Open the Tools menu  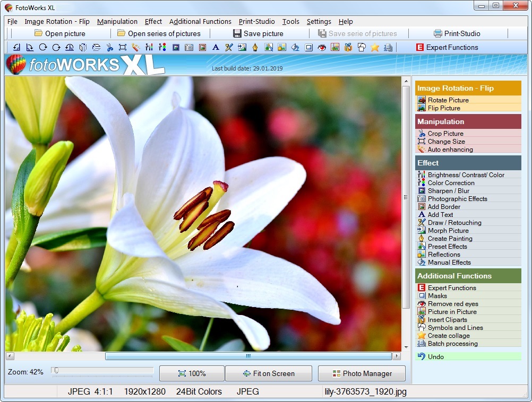[290, 22]
